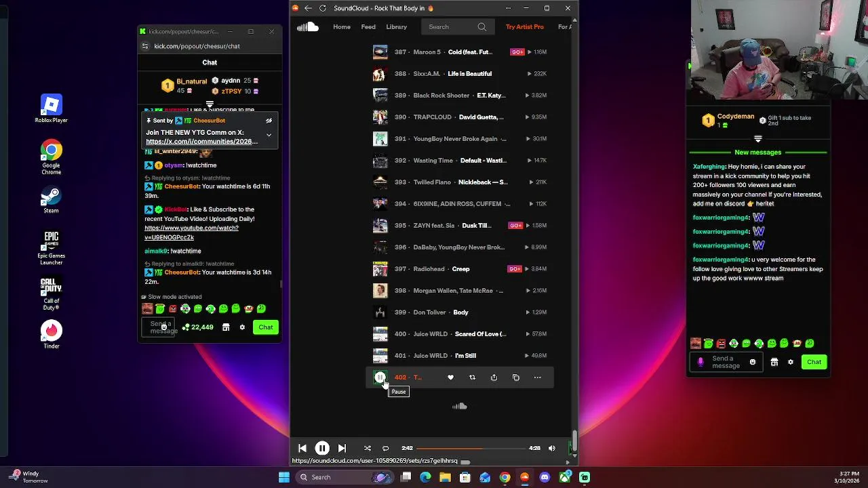The height and width of the screenshot is (488, 868).
Task: Pause playback in the SoundCloud player bar
Action: (x=322, y=448)
